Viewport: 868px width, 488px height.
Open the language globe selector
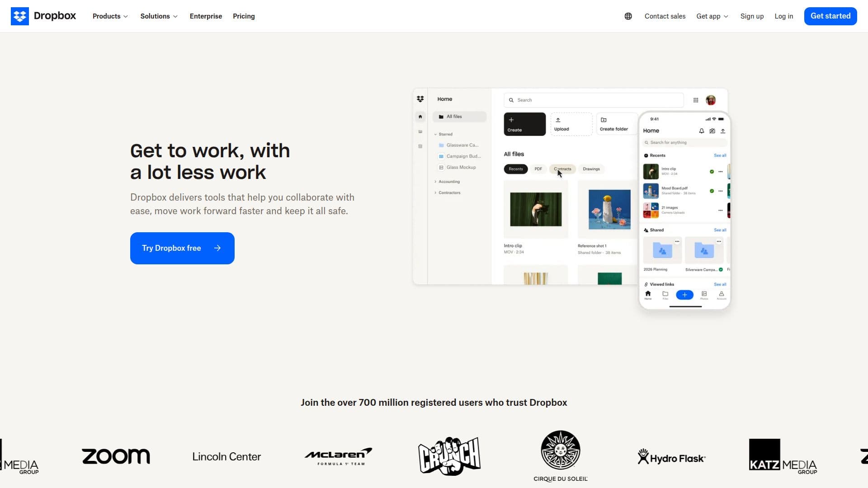(628, 16)
